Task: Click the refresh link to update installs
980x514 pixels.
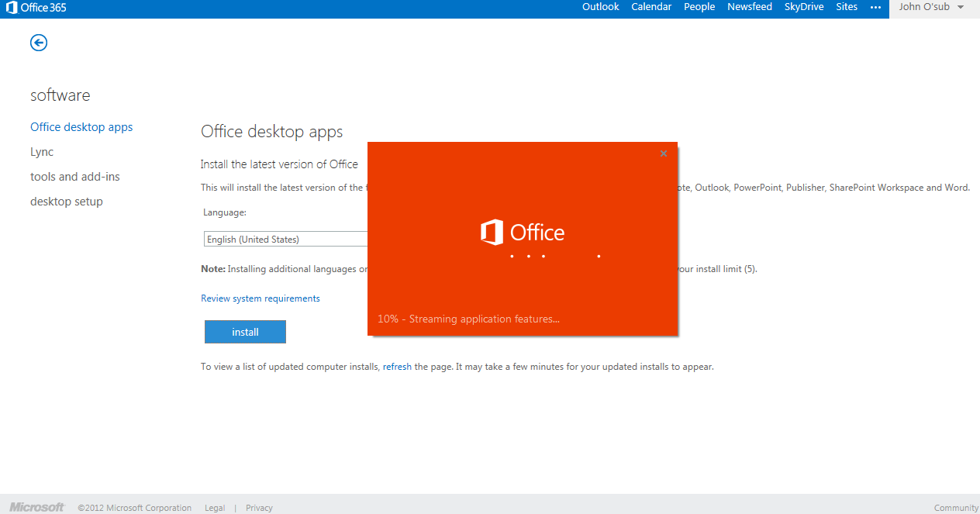Action: coord(397,367)
